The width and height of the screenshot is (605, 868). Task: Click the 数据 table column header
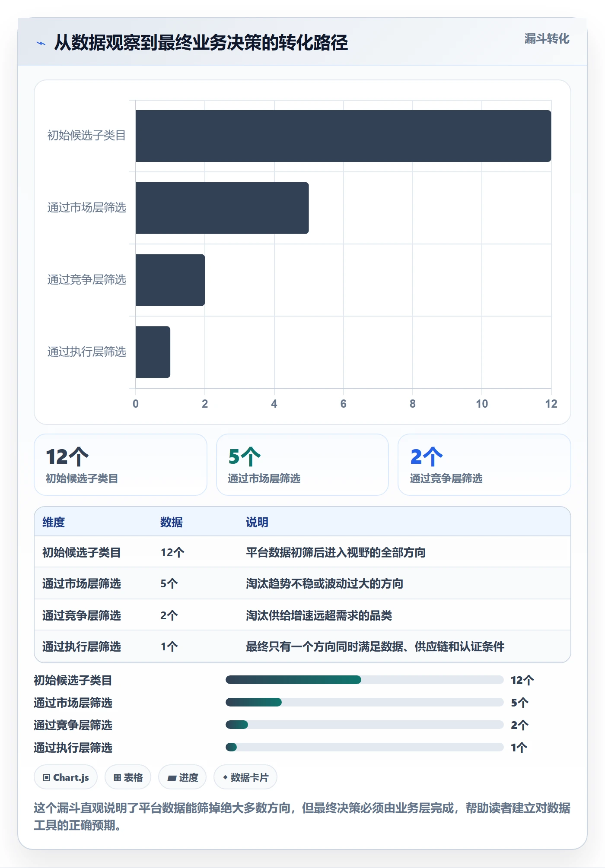[172, 522]
